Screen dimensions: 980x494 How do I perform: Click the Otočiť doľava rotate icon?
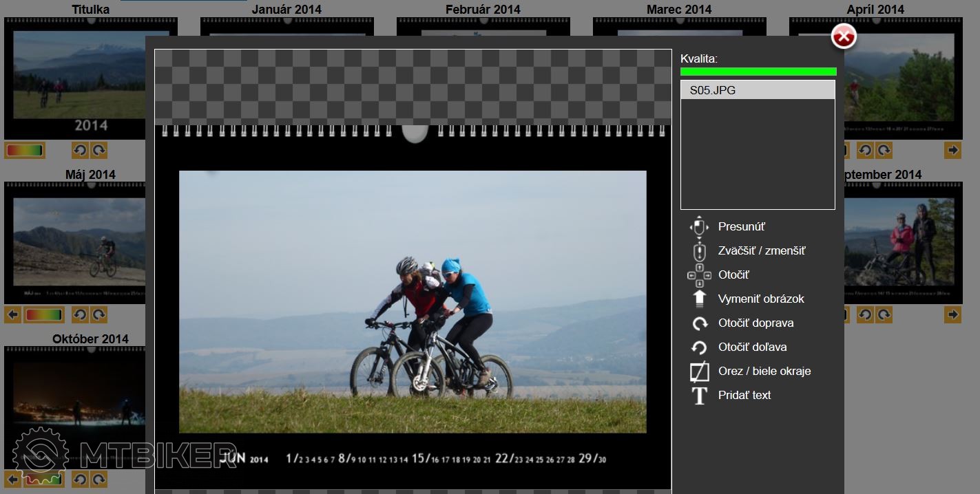click(699, 347)
